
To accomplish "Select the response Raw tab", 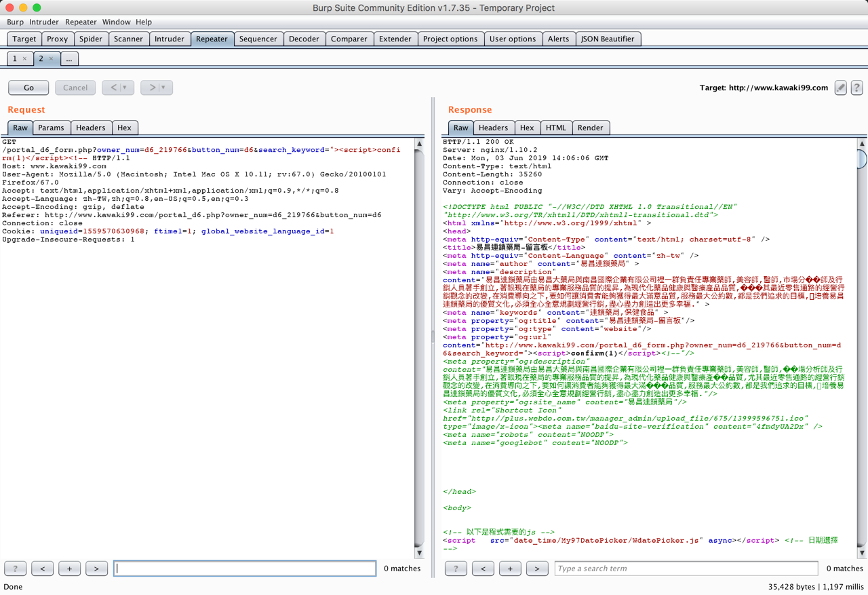I will (x=461, y=128).
